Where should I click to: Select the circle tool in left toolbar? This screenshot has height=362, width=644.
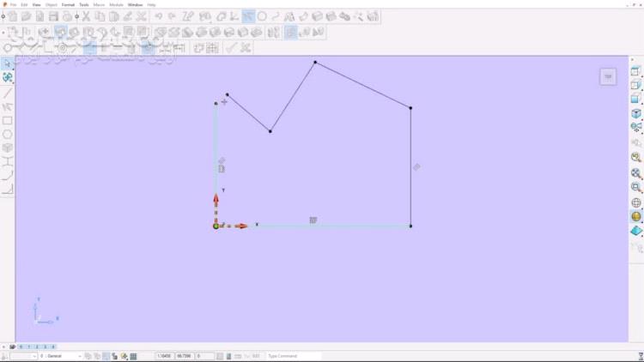pyautogui.click(x=8, y=134)
